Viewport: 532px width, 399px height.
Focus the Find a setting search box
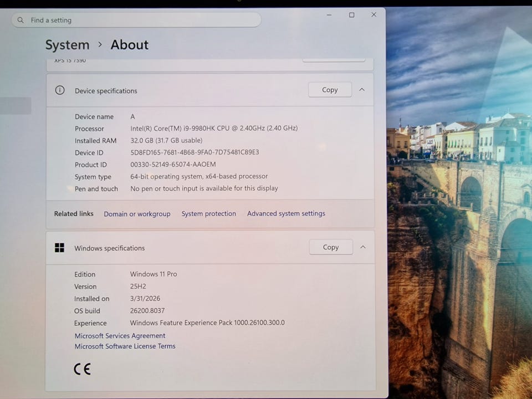click(136, 20)
